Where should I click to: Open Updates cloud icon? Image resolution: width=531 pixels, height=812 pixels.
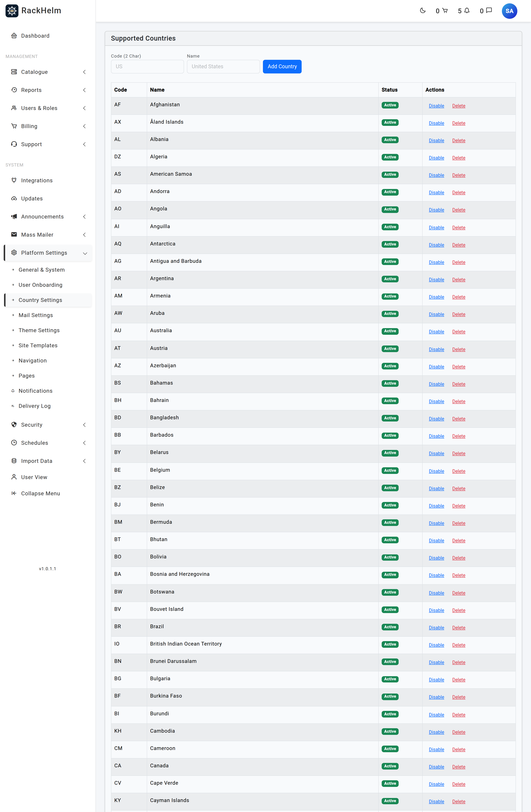[14, 198]
